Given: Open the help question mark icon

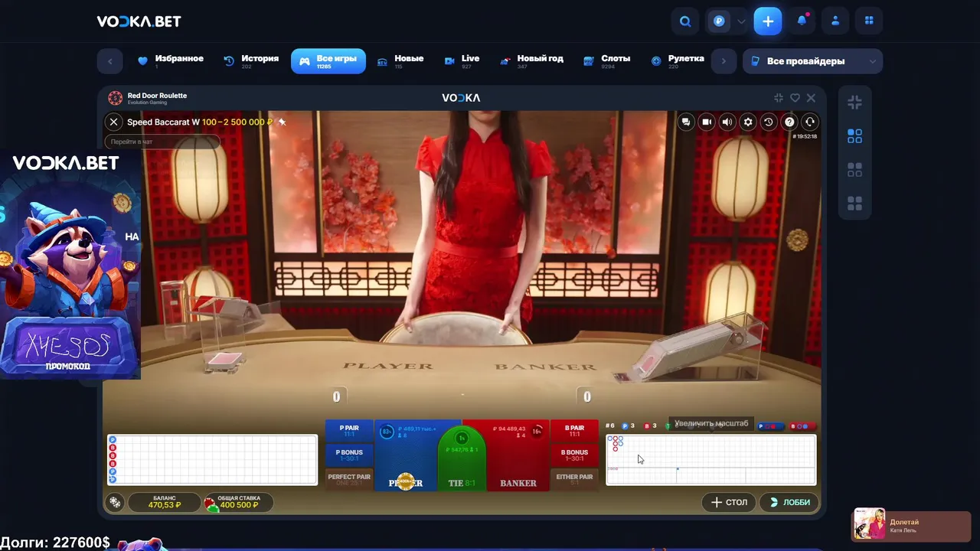Looking at the screenshot, I should [x=789, y=122].
